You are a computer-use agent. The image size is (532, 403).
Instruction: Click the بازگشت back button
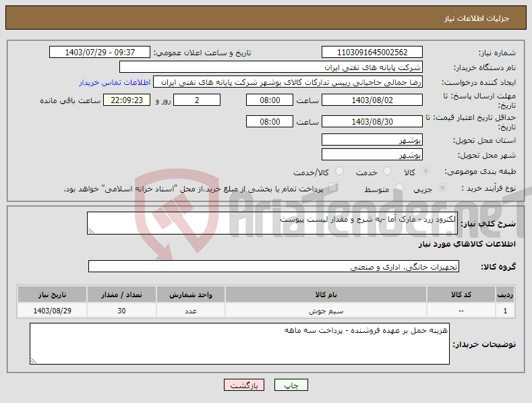[244, 385]
